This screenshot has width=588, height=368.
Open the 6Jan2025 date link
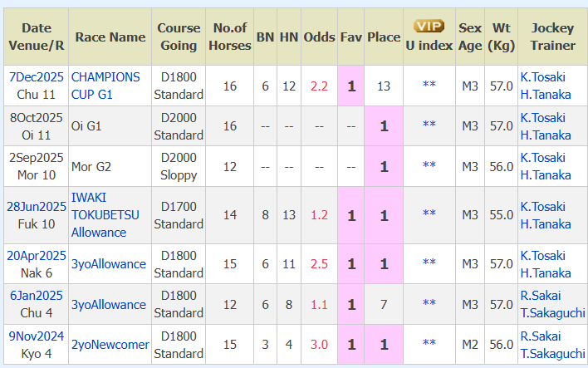click(x=37, y=296)
